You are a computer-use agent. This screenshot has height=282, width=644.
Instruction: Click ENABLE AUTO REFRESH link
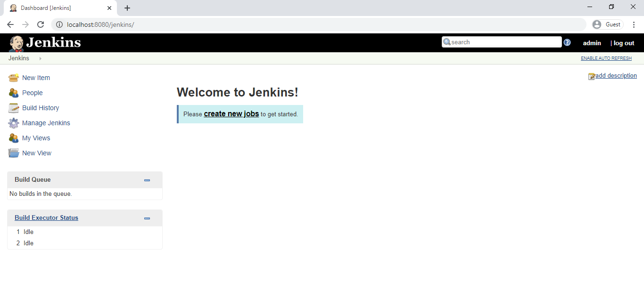(x=606, y=58)
